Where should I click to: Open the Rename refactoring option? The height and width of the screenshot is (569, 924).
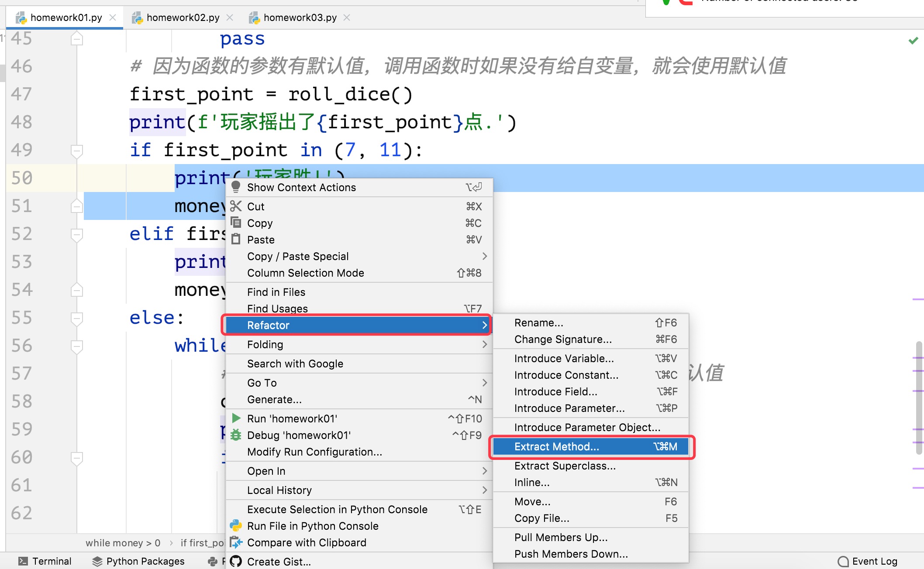538,322
